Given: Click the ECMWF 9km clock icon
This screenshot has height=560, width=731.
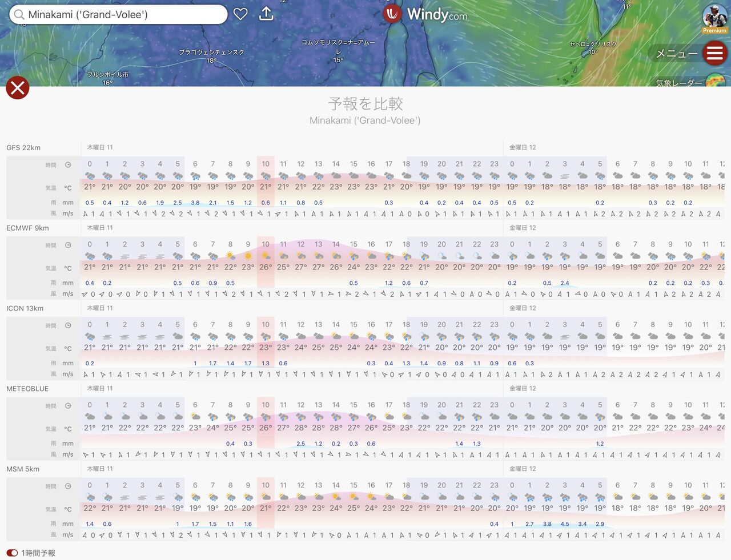Looking at the screenshot, I should point(68,245).
